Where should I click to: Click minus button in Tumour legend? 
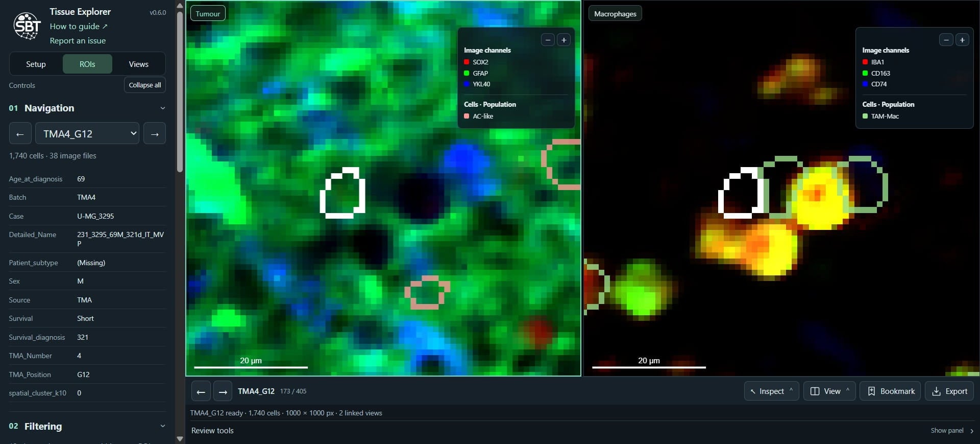[548, 40]
